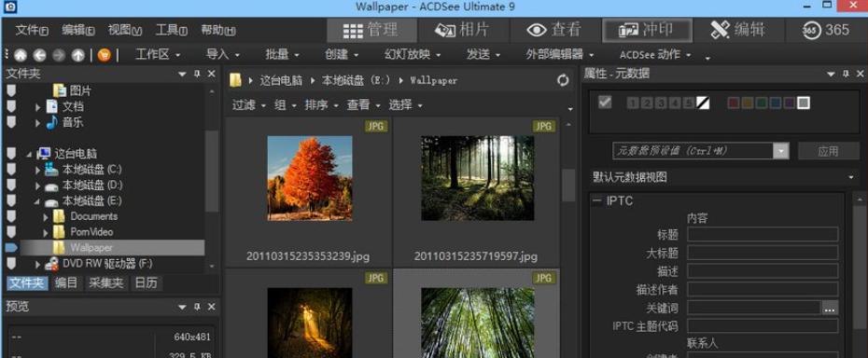Click the Forward navigation arrow
Image resolution: width=868 pixels, height=358 pixels.
[x=59, y=55]
